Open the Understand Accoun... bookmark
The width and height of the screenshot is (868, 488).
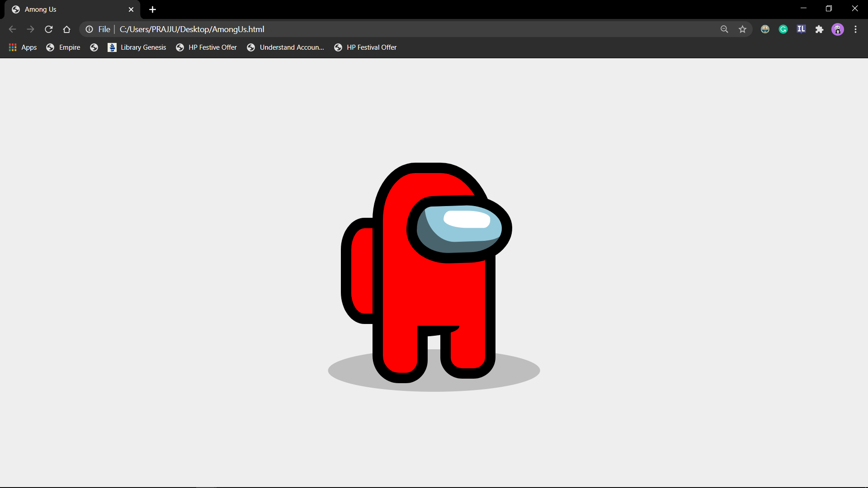(286, 47)
